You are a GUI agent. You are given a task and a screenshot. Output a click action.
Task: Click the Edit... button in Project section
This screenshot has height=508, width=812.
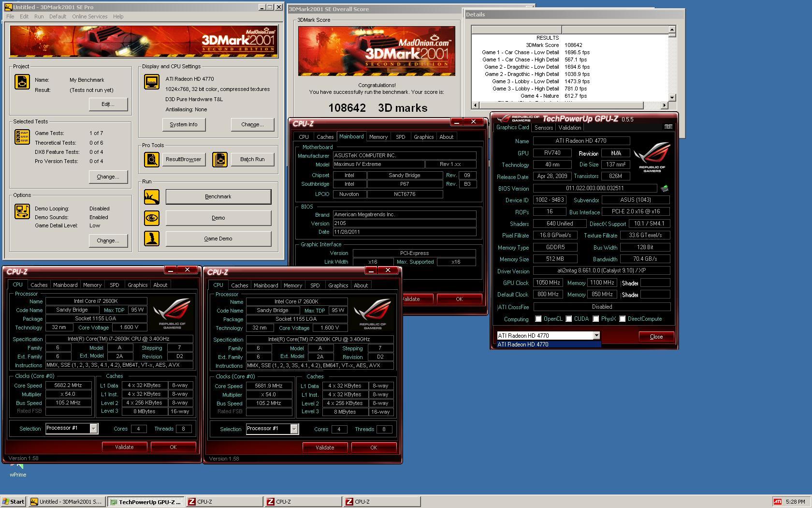(108, 104)
